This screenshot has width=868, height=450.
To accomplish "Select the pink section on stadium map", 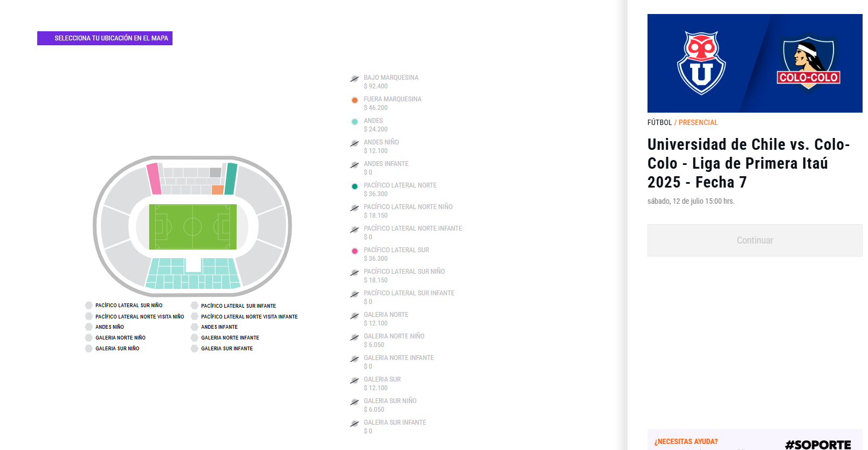I will tap(154, 178).
